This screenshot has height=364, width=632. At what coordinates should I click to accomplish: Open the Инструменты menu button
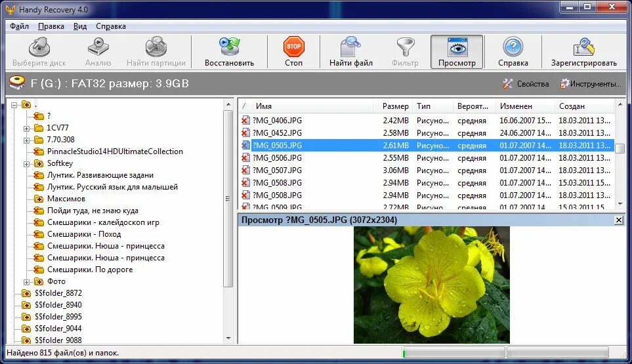coord(591,84)
